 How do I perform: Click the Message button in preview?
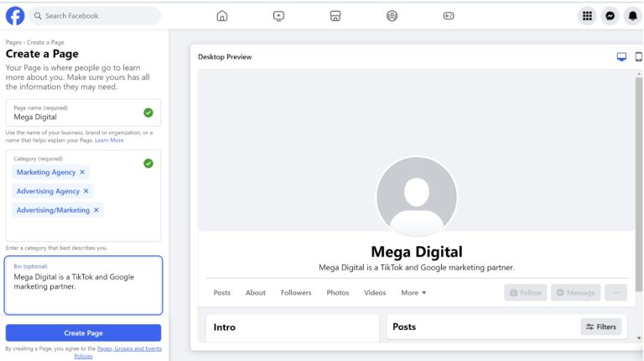point(576,293)
